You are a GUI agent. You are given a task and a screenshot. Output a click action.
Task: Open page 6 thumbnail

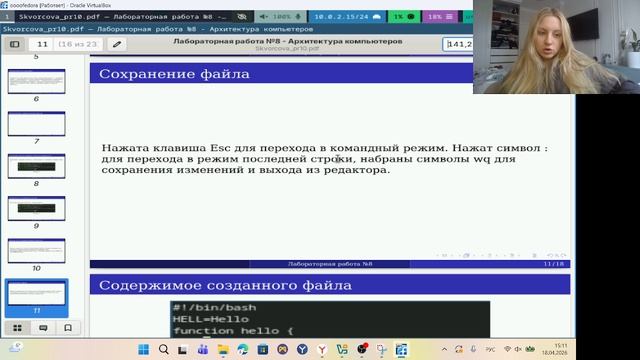pyautogui.click(x=36, y=82)
